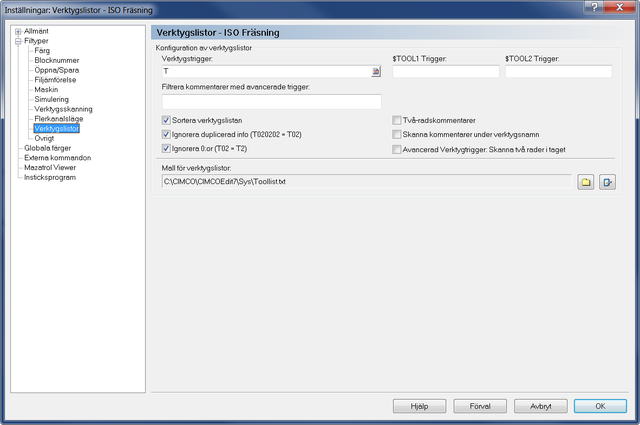Open Verktygsskanning settings page

[63, 109]
